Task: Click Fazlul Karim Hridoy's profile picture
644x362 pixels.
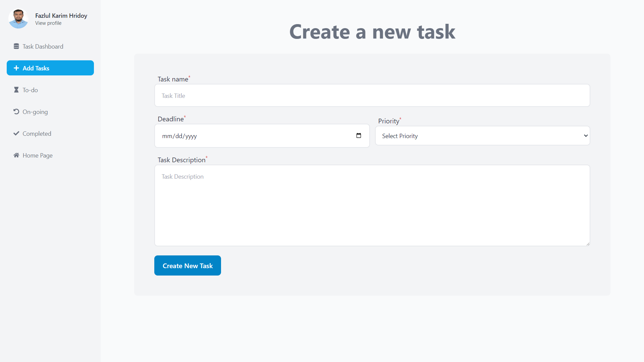Action: [18, 18]
